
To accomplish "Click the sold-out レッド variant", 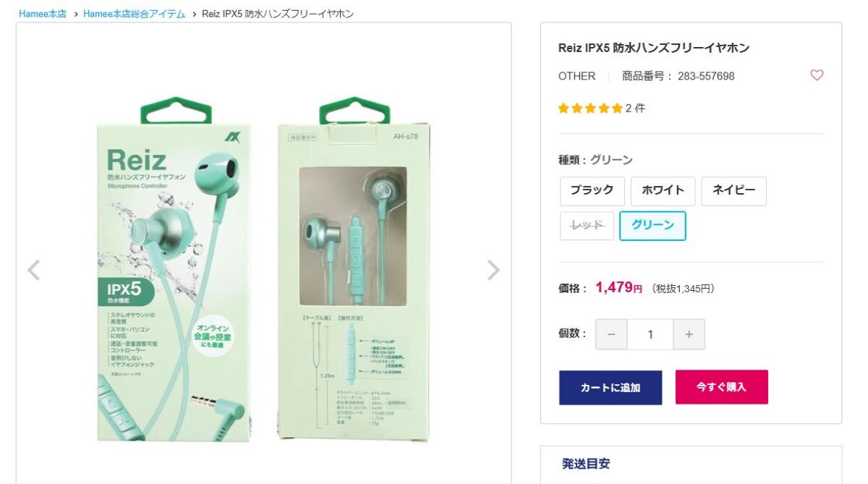I will pyautogui.click(x=587, y=226).
